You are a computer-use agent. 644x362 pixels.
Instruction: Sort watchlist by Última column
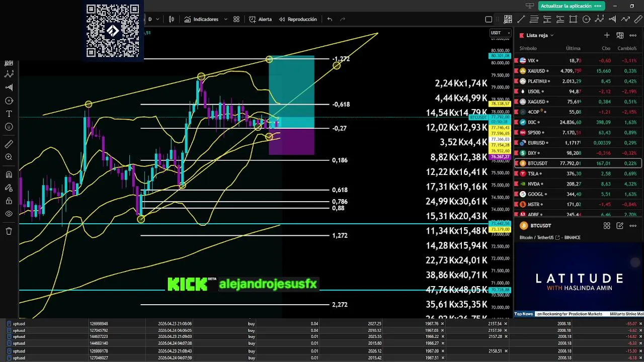point(573,48)
